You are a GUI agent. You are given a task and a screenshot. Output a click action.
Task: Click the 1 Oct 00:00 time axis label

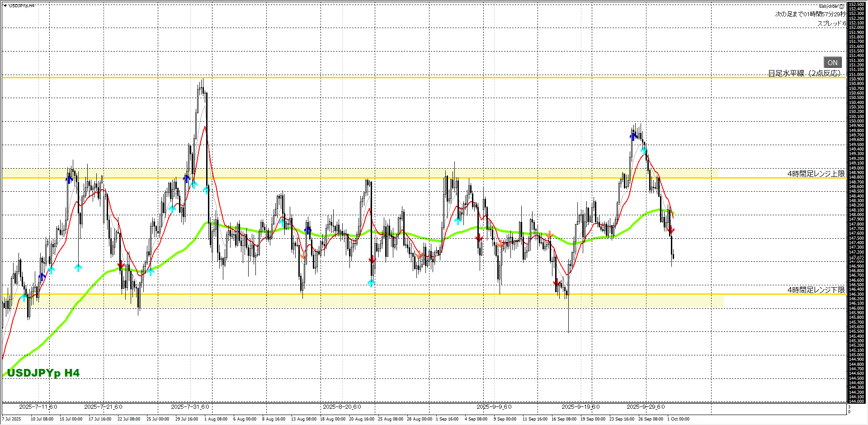click(x=678, y=419)
